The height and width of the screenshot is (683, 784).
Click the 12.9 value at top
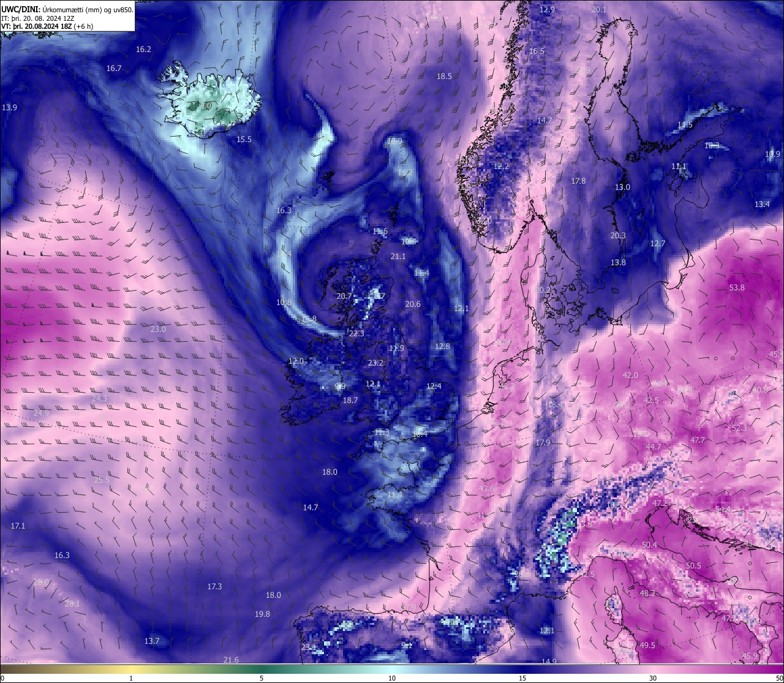[547, 9]
